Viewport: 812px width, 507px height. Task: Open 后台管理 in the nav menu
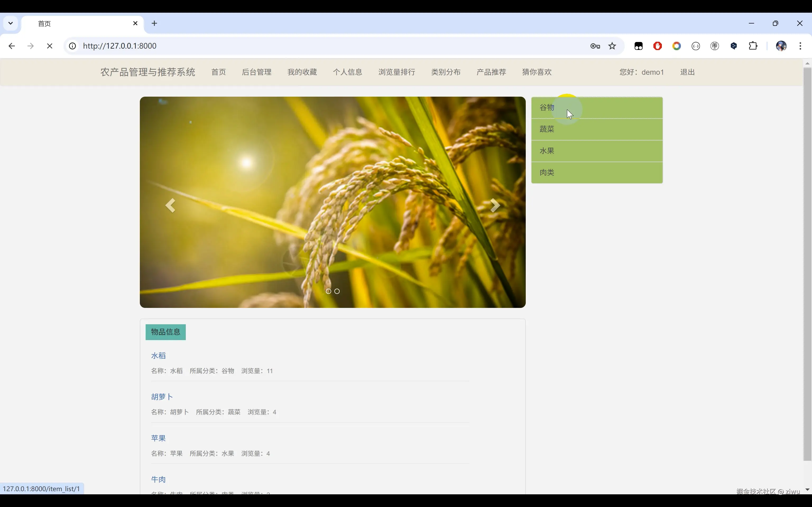point(256,72)
